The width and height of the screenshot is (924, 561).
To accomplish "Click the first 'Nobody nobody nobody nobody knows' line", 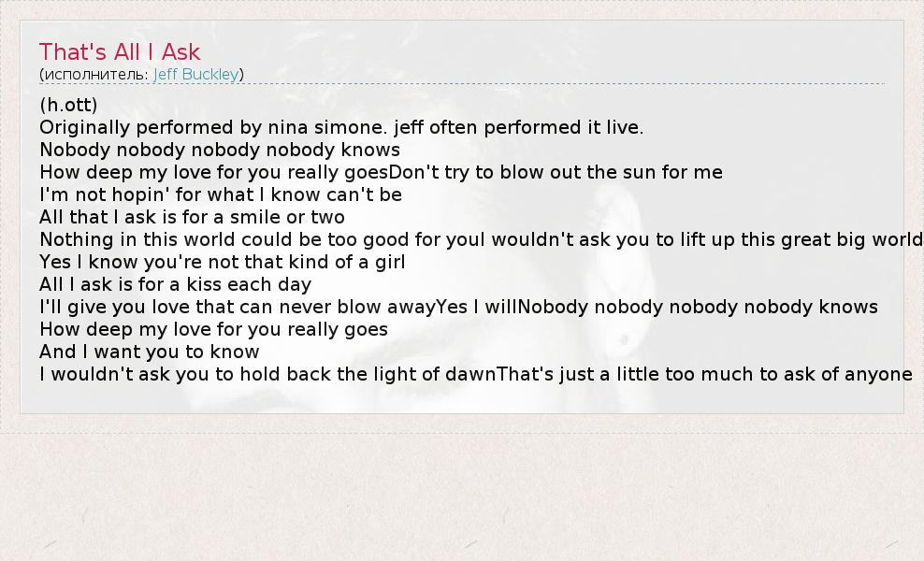I will point(220,150).
